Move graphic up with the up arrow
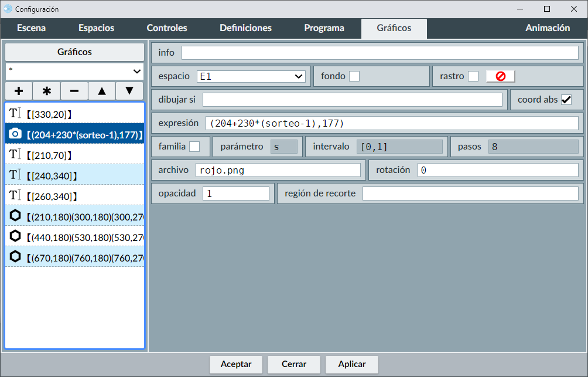 [x=102, y=91]
